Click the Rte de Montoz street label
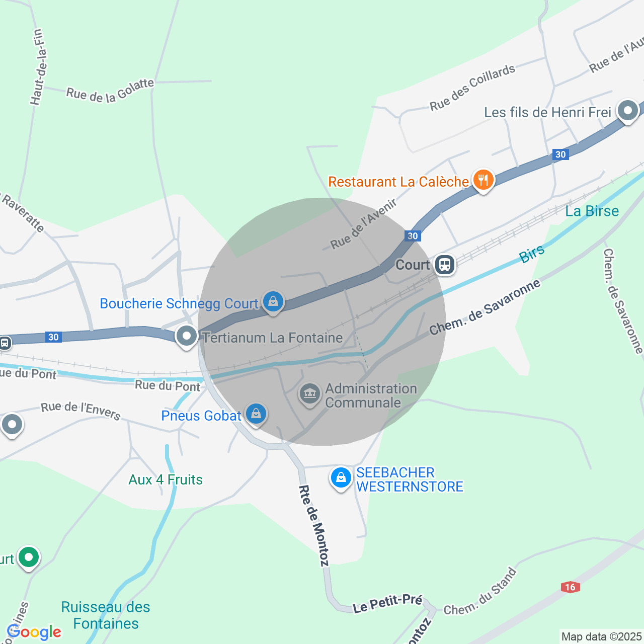 point(314,526)
